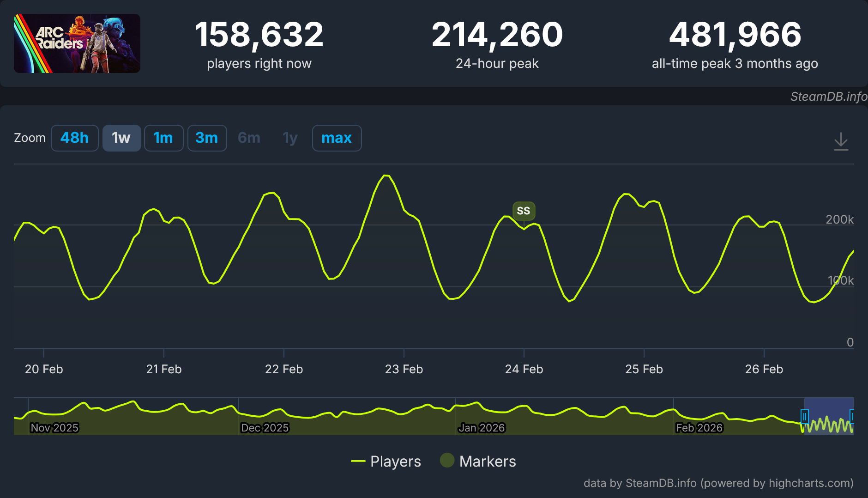Select the 1w zoom range
This screenshot has height=498, width=868.
click(x=121, y=138)
